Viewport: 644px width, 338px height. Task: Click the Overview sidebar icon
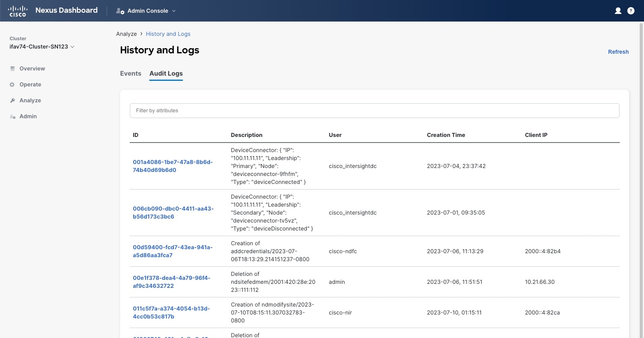pos(12,68)
